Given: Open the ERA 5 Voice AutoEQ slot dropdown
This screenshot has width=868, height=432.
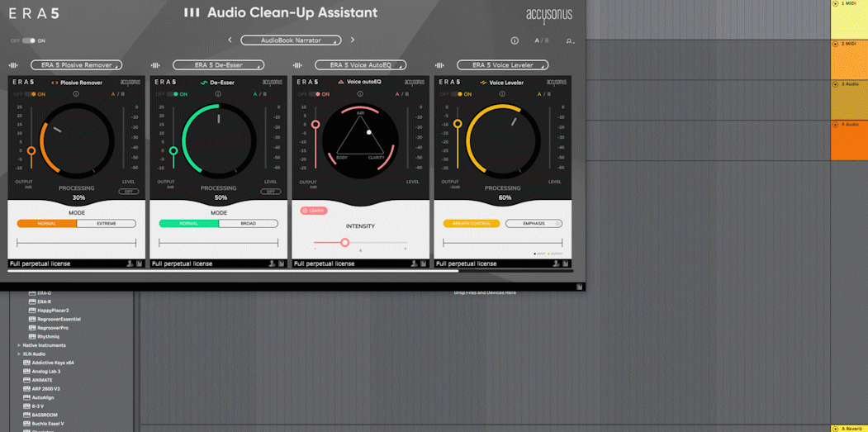Looking at the screenshot, I should click(x=361, y=65).
